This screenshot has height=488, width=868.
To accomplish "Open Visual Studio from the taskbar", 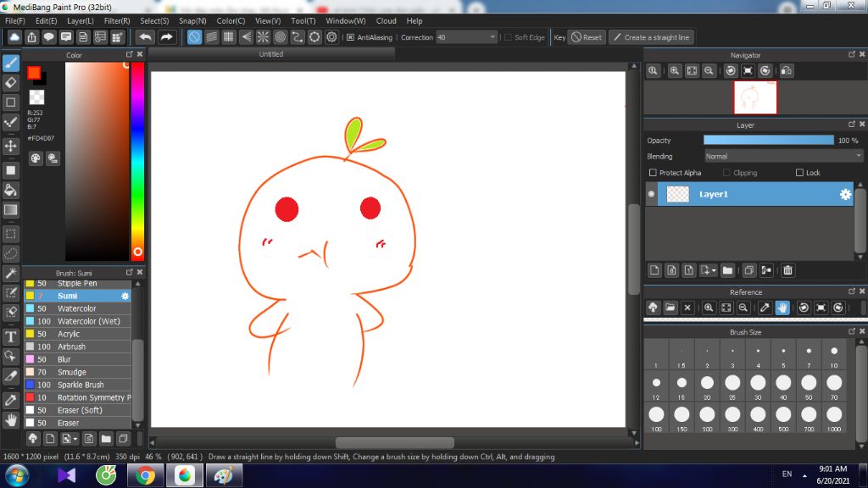I will pyautogui.click(x=66, y=475).
